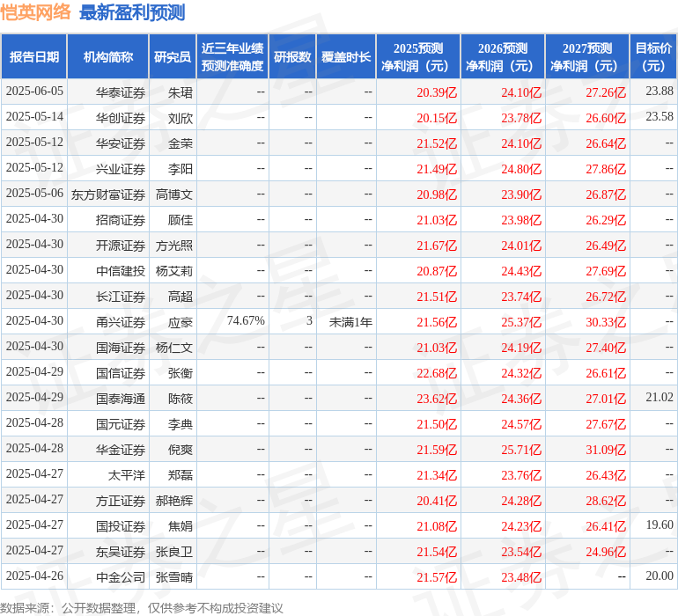Screen dimensions: 678x616
Task: Open the 中金公司 institution entry
Action: coord(121,577)
